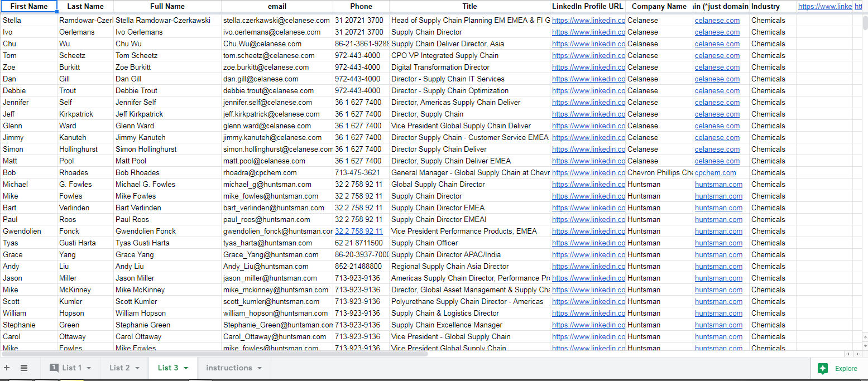Select the Title header cell

[x=469, y=6]
